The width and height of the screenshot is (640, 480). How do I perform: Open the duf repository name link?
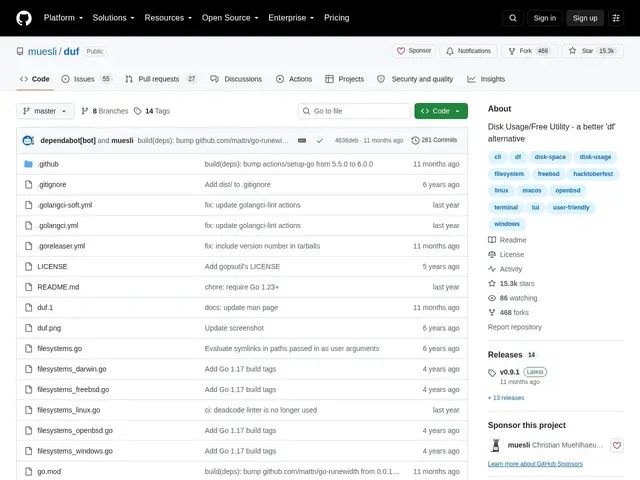click(x=71, y=51)
